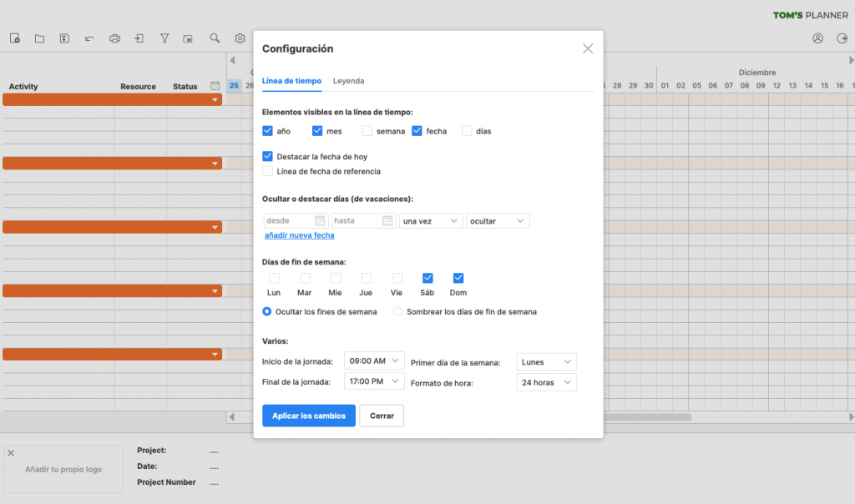Click the search magnifier icon
This screenshot has width=855, height=504.
(x=215, y=38)
